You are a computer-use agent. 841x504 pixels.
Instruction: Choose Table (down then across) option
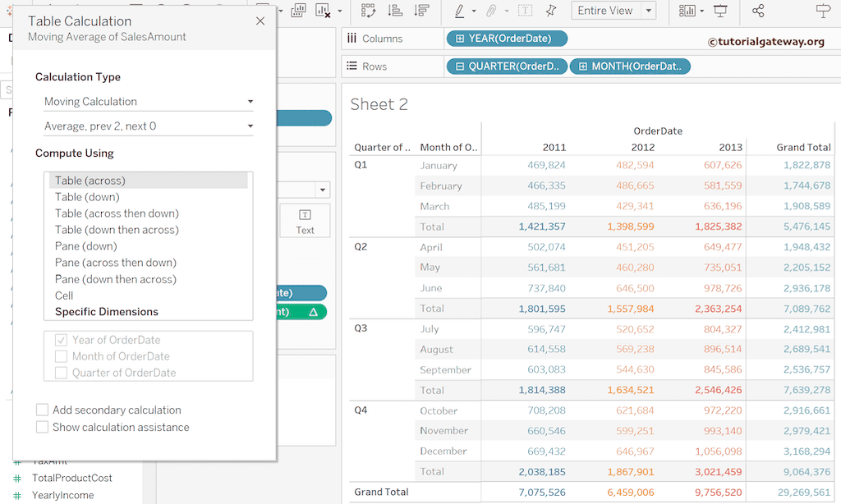pos(117,230)
